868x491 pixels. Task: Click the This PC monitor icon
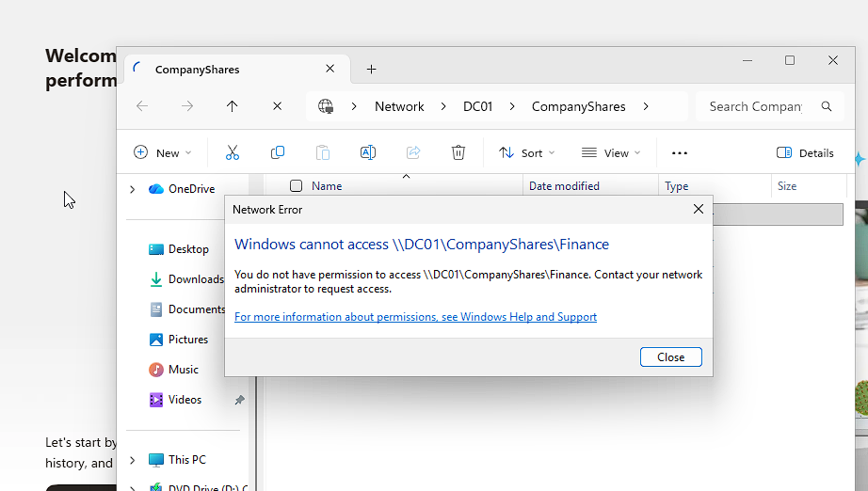156,459
